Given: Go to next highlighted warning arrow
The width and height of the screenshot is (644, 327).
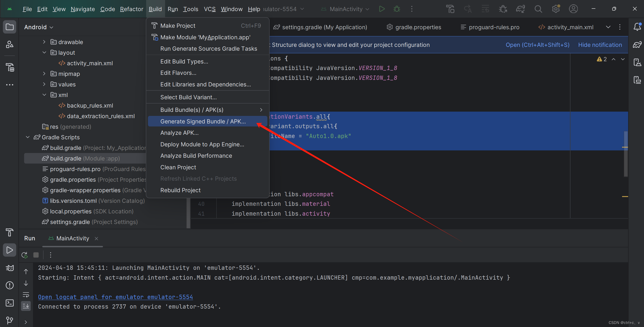Looking at the screenshot, I should pos(623,59).
